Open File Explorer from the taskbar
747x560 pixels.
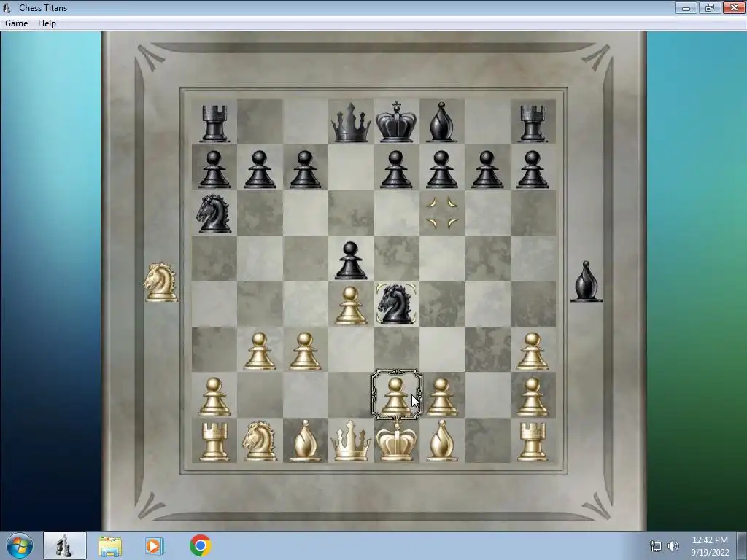click(x=110, y=546)
